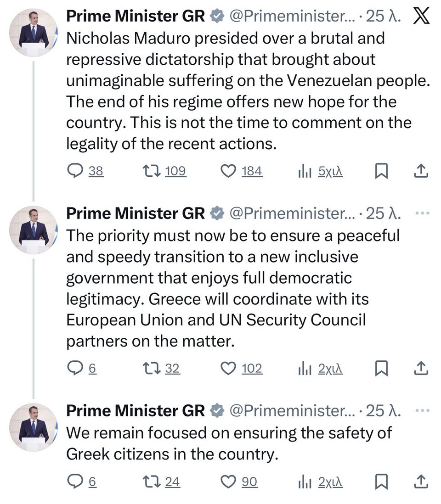Like the tweet with 184 likes

(228, 171)
